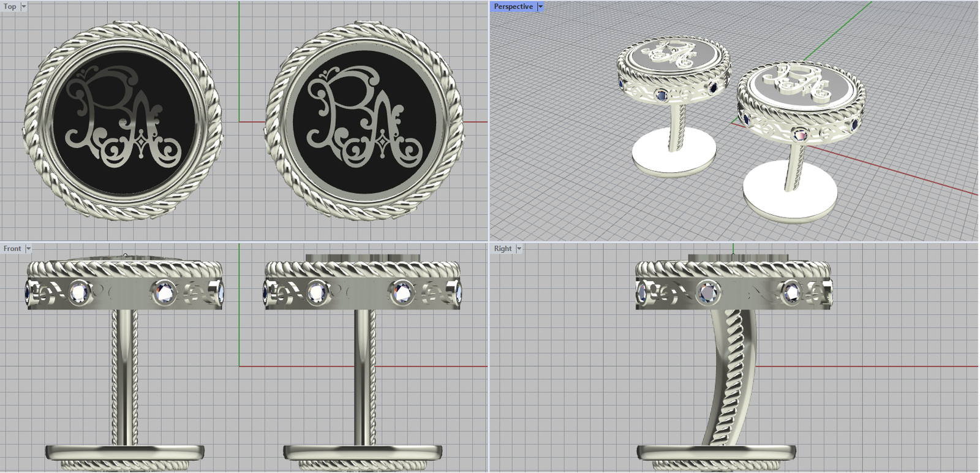Select the leftmost cufflink's base plate in Front view

(x=125, y=453)
